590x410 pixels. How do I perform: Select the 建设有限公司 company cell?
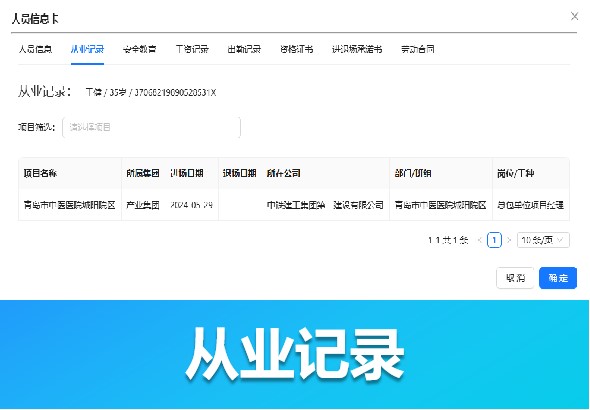pyautogui.click(x=325, y=205)
